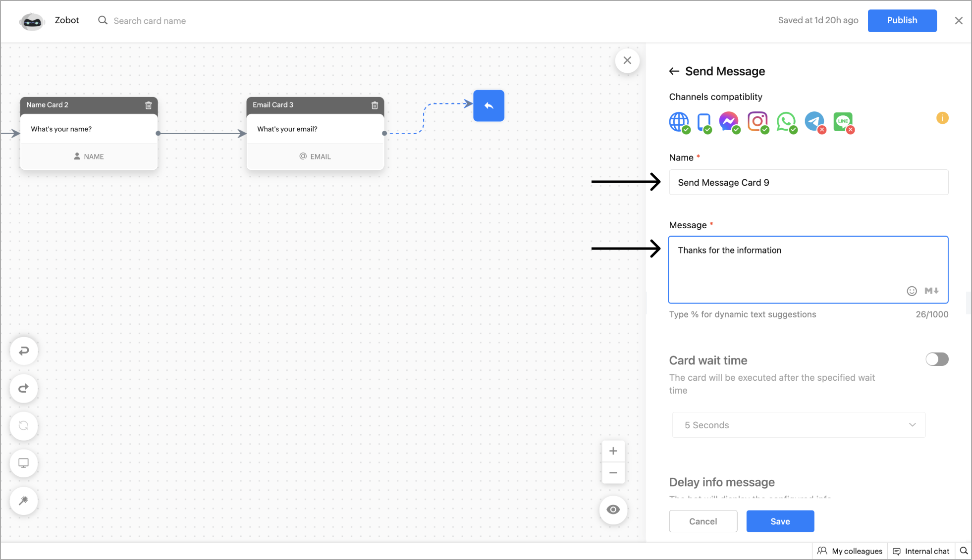972x560 pixels.
Task: Click the Search card name field
Action: (x=150, y=21)
